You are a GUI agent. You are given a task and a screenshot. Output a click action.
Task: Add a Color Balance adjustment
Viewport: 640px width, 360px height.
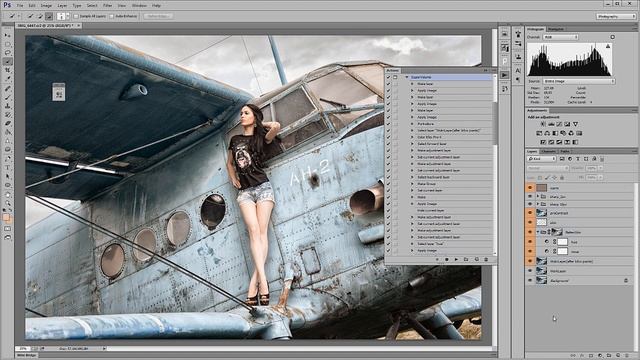(547, 133)
